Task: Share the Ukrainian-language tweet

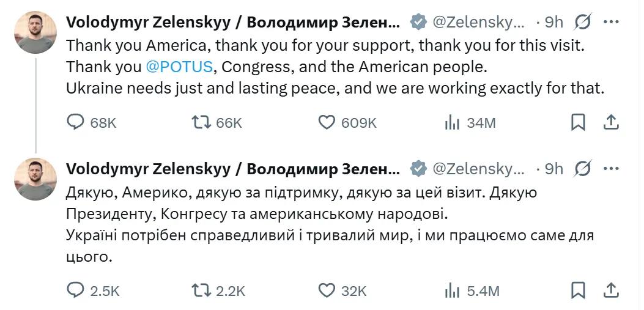Action: click(x=611, y=290)
